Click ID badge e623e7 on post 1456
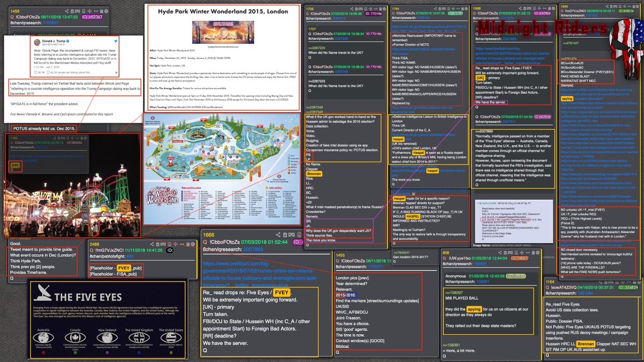644x362 pixels. [x=92, y=17]
